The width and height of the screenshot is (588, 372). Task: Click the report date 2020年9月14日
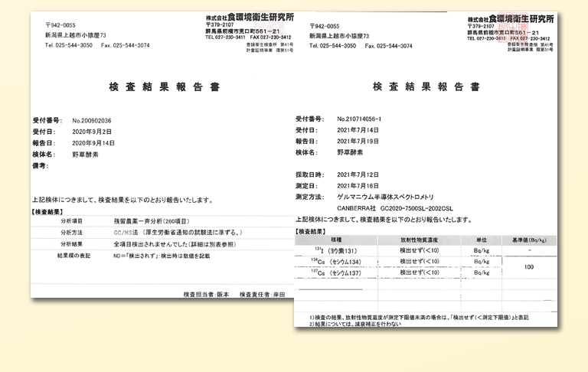pos(93,143)
